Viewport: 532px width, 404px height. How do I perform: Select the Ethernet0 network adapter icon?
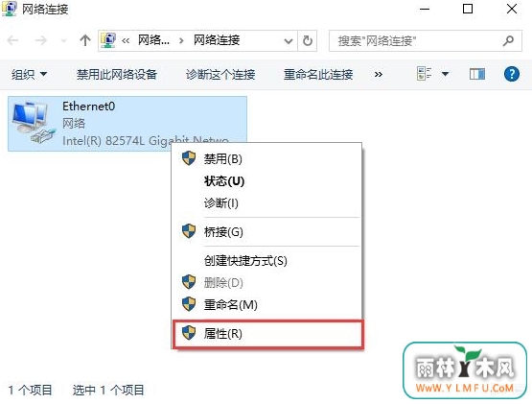[34, 123]
